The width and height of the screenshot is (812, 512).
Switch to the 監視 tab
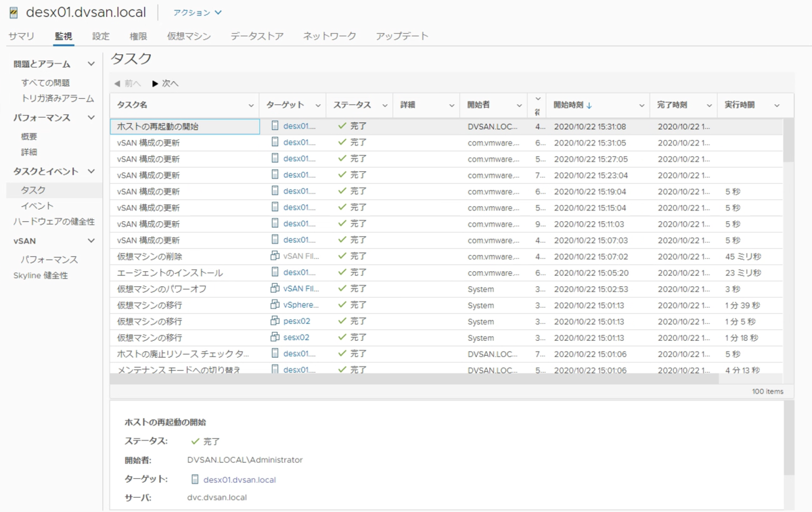click(x=64, y=36)
